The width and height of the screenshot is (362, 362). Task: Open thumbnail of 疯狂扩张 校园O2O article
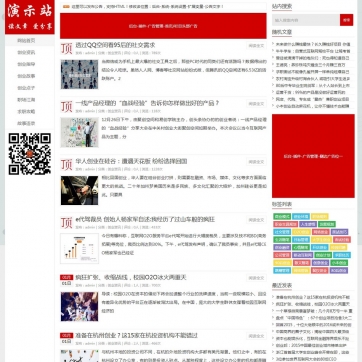coord(79,306)
